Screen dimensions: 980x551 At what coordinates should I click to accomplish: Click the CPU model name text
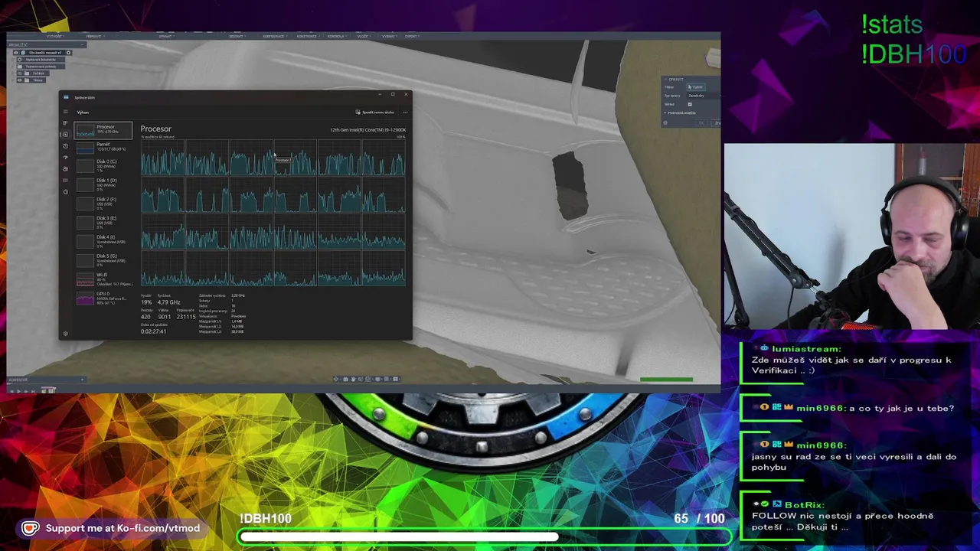click(367, 130)
